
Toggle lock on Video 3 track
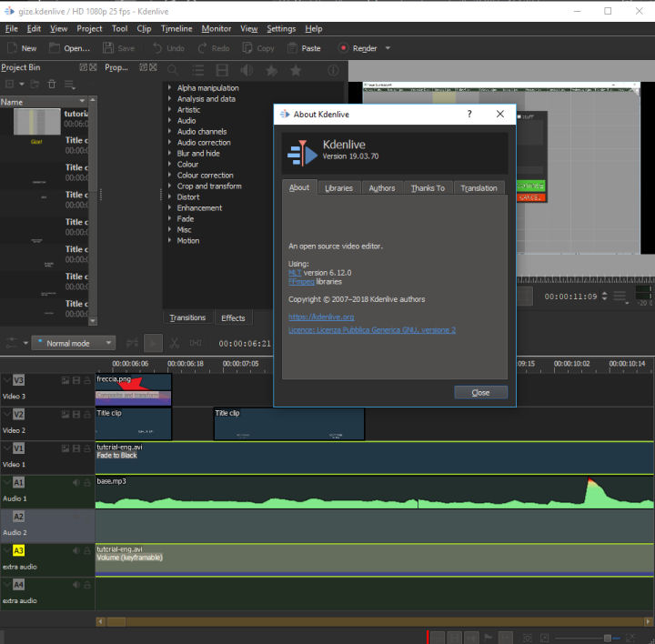coord(87,380)
